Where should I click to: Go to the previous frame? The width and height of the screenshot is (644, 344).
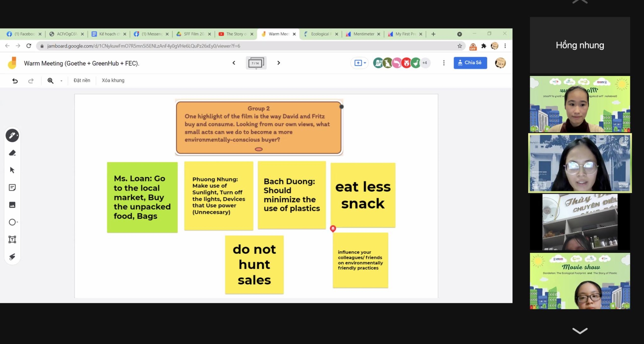(x=234, y=63)
